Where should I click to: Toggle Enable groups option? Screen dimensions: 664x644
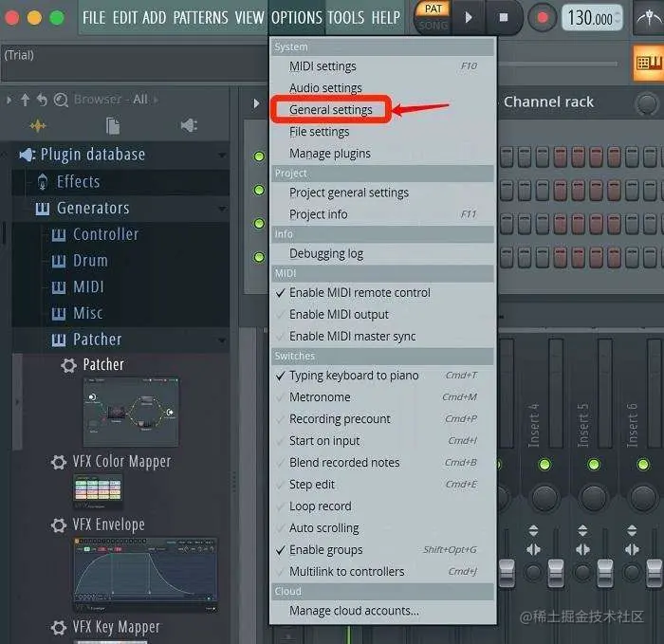(x=382, y=549)
